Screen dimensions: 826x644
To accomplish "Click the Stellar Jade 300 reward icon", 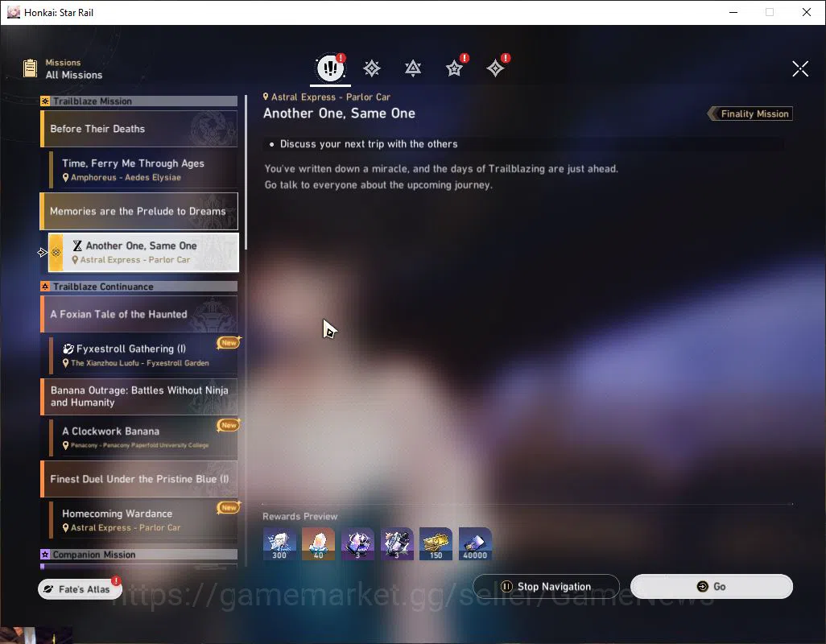I will (279, 543).
